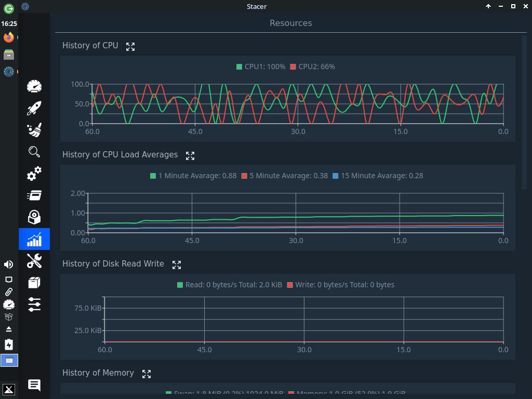This screenshot has width=532, height=399.
Task: Click the 'Stacer' window title bar text
Action: tap(257, 6)
